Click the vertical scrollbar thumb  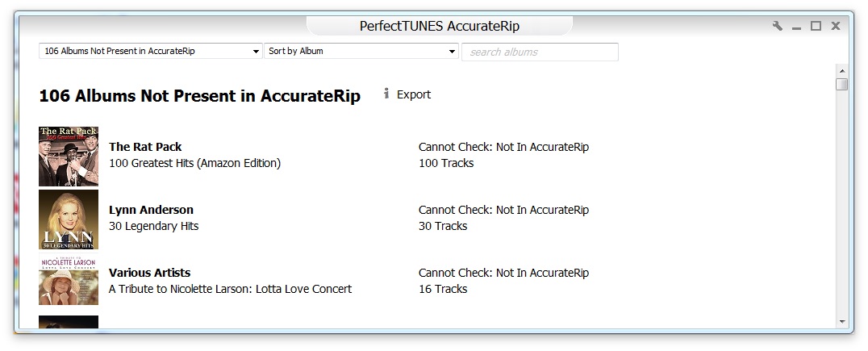[x=842, y=85]
